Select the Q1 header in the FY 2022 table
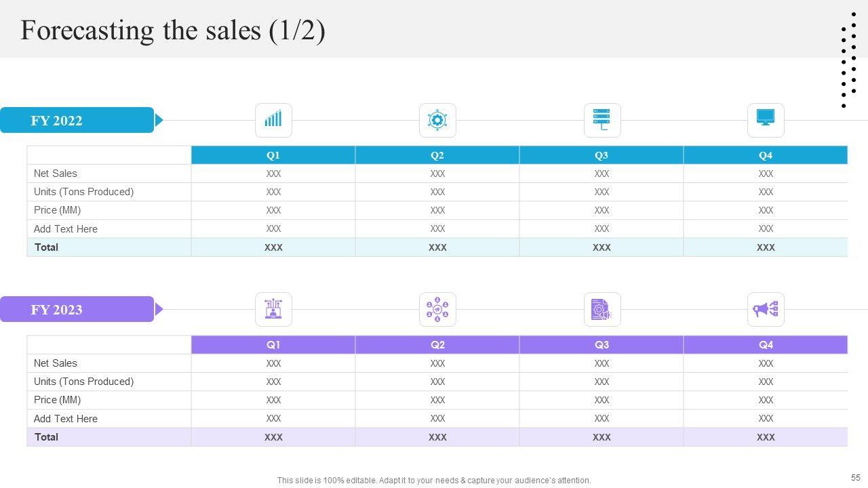Screen dimensions: 868x488 [x=273, y=155]
